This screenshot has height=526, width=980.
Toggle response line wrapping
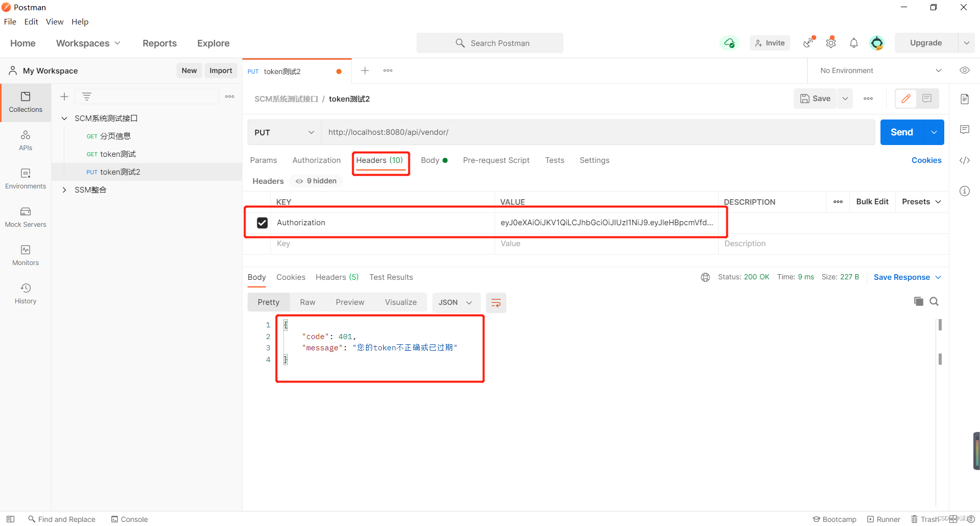click(x=496, y=303)
